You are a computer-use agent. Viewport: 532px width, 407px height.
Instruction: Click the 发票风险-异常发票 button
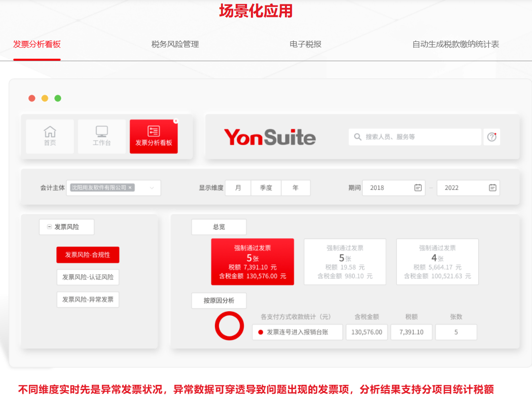88,299
